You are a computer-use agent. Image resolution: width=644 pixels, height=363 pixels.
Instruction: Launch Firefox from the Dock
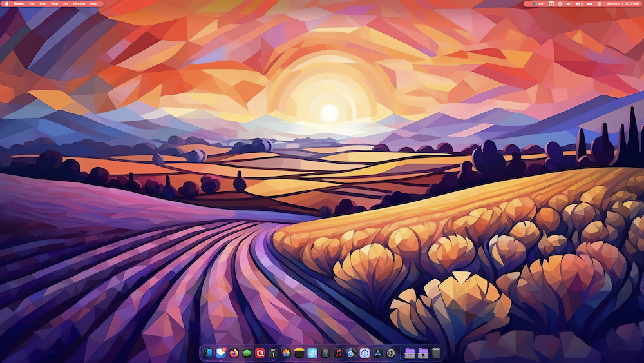(x=234, y=353)
